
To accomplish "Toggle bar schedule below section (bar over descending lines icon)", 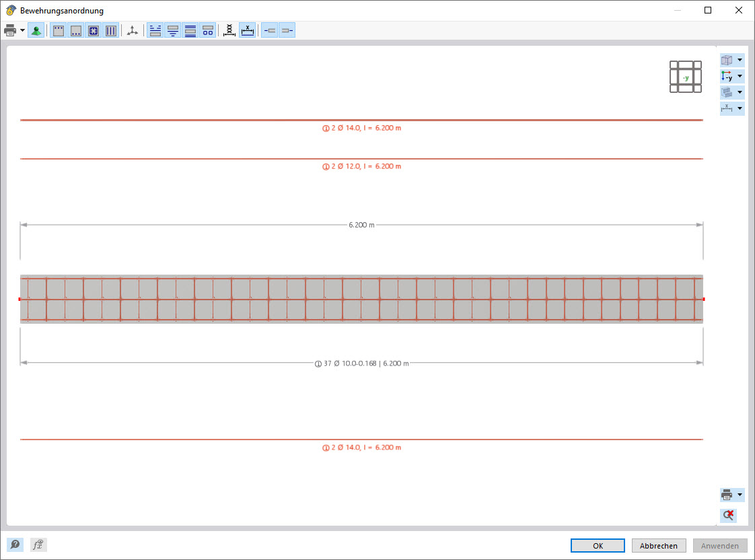I will (x=173, y=31).
